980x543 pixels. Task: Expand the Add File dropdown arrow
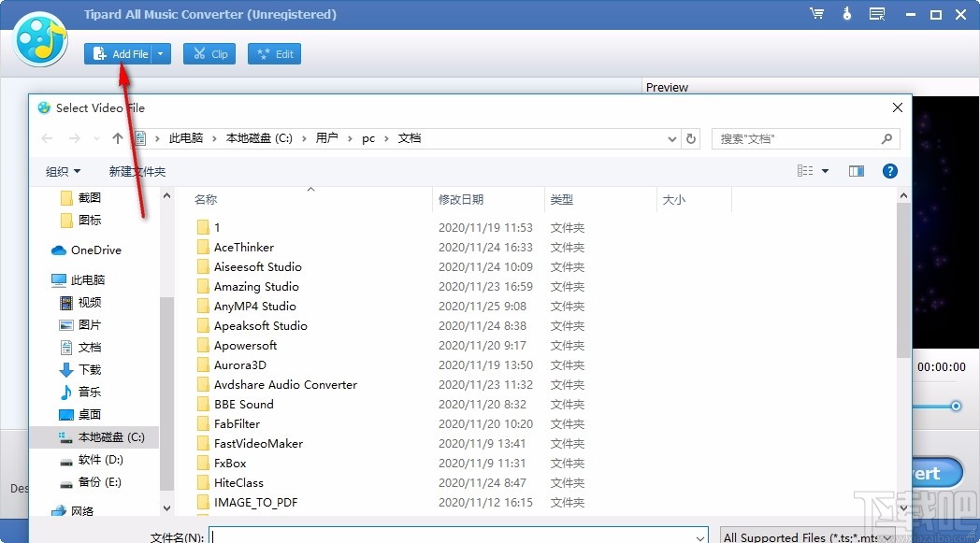158,53
